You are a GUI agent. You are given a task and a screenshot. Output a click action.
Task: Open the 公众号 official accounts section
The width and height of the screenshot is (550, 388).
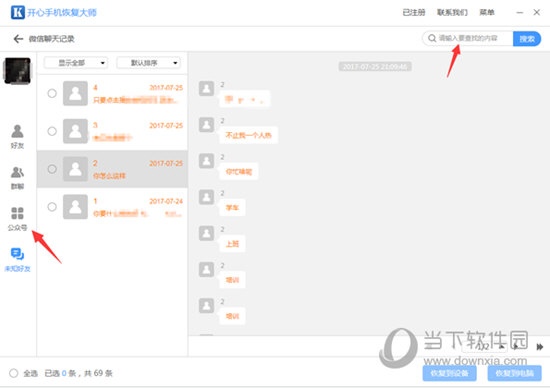click(x=17, y=219)
